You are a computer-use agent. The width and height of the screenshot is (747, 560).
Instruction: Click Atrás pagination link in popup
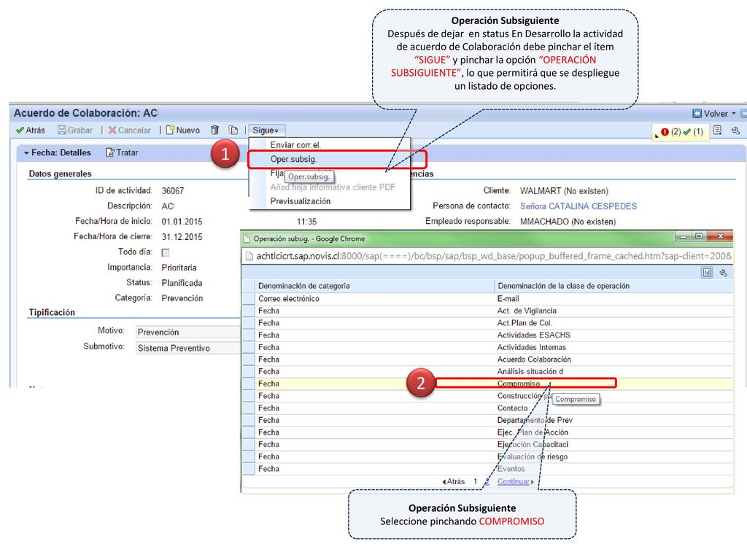coord(454,481)
